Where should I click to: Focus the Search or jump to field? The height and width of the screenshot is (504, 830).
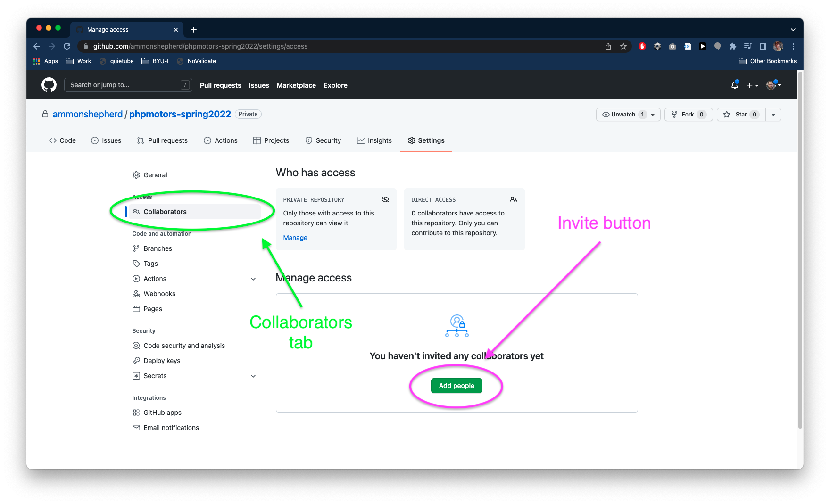(128, 85)
